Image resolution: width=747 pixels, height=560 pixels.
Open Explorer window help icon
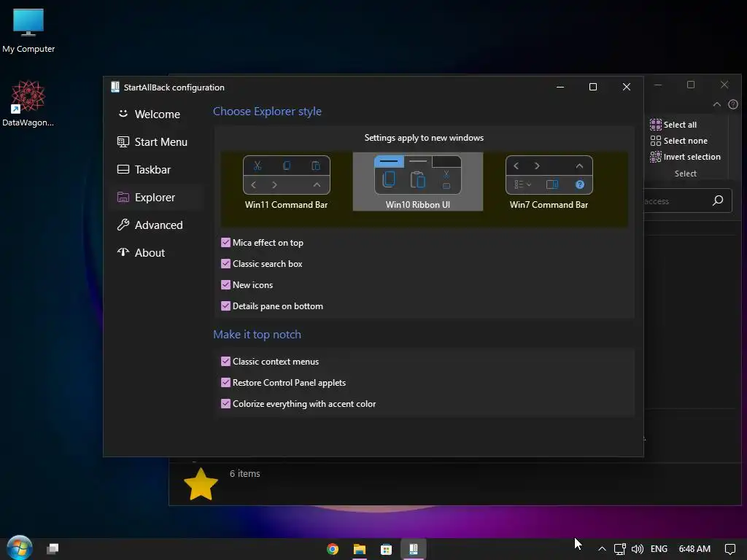[x=733, y=104]
